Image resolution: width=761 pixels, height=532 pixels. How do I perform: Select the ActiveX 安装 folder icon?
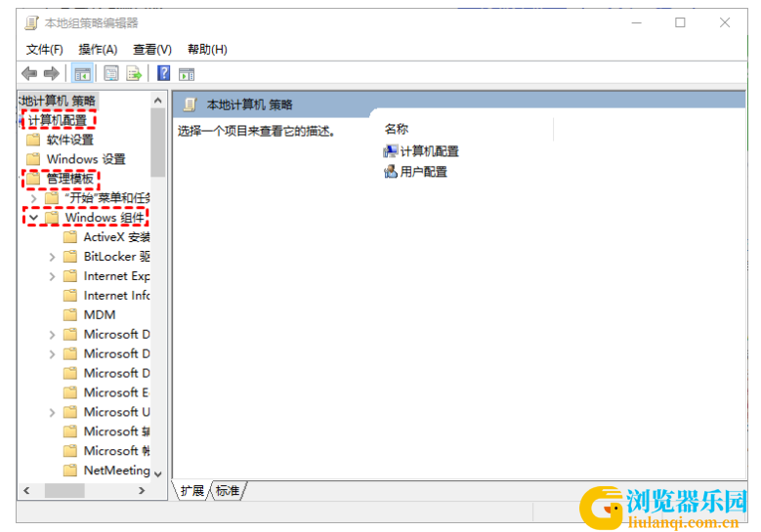tap(70, 236)
